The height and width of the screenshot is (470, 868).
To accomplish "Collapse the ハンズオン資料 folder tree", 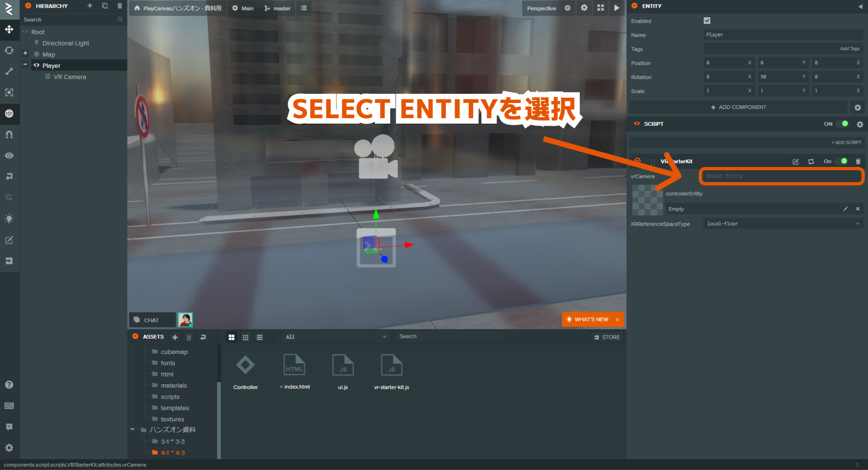I will click(x=132, y=429).
